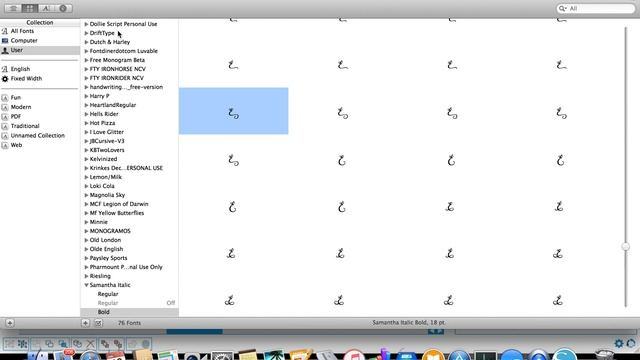Expand Dollie Script Personal Use family
The height and width of the screenshot is (360, 640).
coord(87,24)
